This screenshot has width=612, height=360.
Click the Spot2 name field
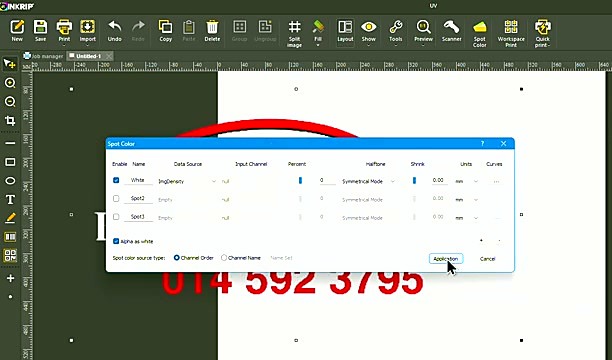point(138,198)
